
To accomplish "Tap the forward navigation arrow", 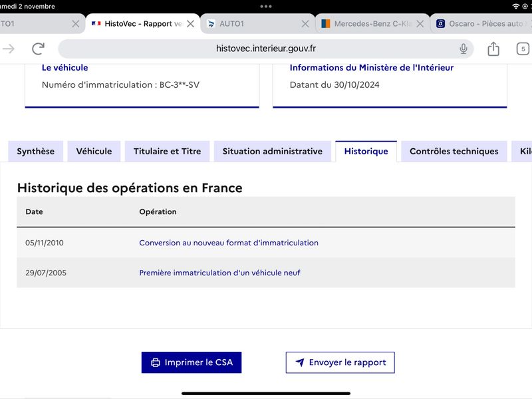I will tap(9, 49).
